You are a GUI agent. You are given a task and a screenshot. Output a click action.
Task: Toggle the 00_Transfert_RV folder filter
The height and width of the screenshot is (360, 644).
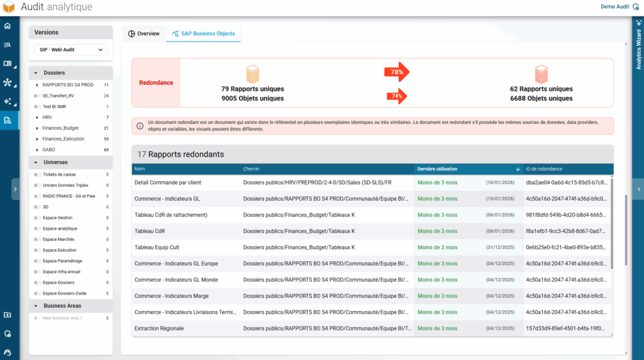pos(37,96)
